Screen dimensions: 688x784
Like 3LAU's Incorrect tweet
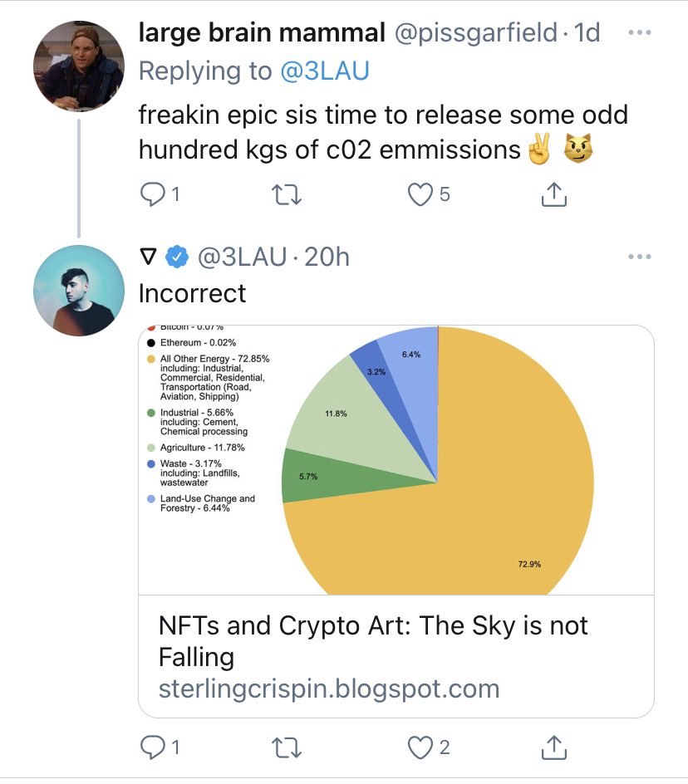point(421,747)
